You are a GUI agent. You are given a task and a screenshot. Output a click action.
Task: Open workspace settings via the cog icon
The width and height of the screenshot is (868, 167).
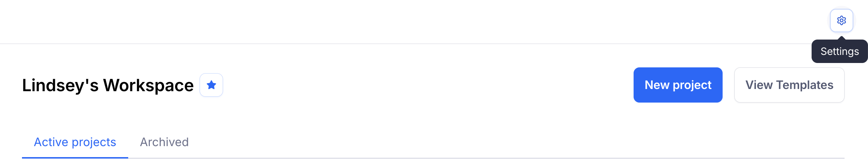pyautogui.click(x=841, y=21)
